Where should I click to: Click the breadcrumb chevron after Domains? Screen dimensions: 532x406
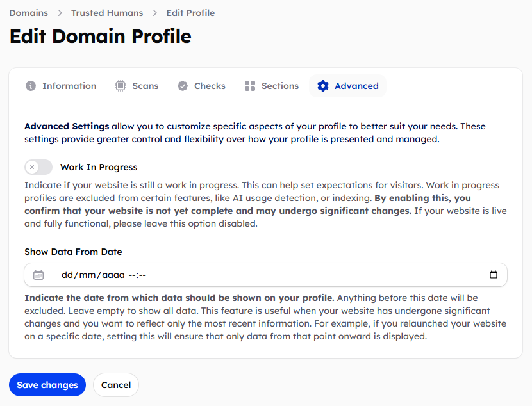tap(60, 13)
